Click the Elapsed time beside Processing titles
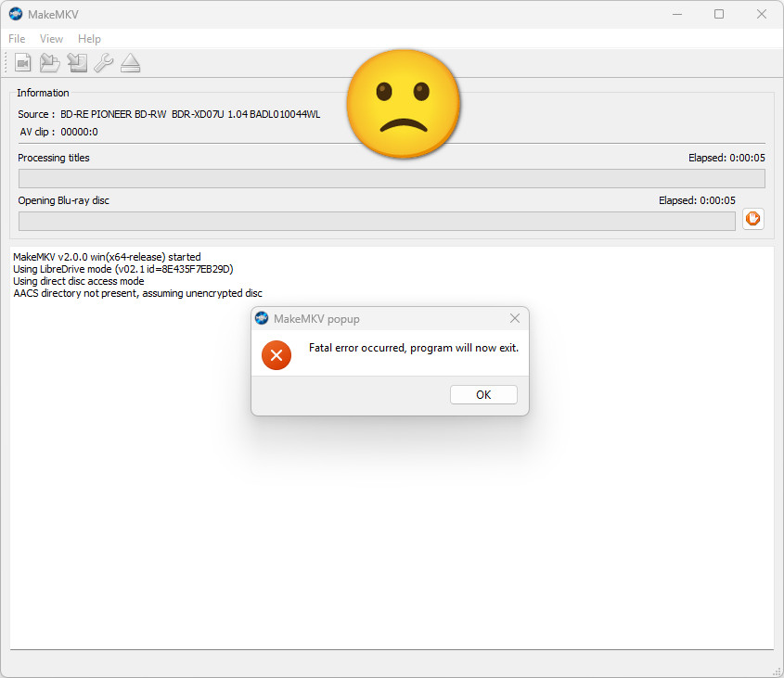Viewport: 784px width, 678px height. coord(726,158)
